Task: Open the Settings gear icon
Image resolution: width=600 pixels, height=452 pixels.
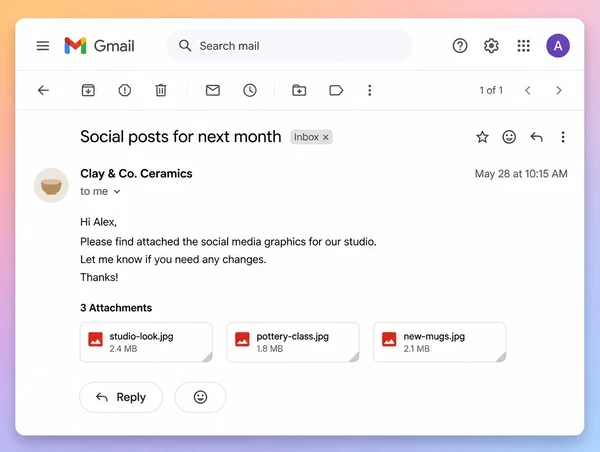Action: 491,46
